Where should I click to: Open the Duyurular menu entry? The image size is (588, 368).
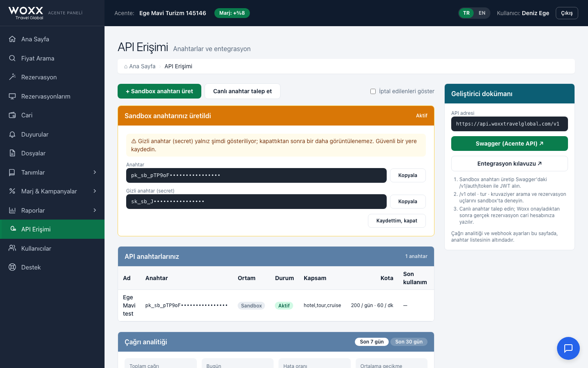(52, 134)
